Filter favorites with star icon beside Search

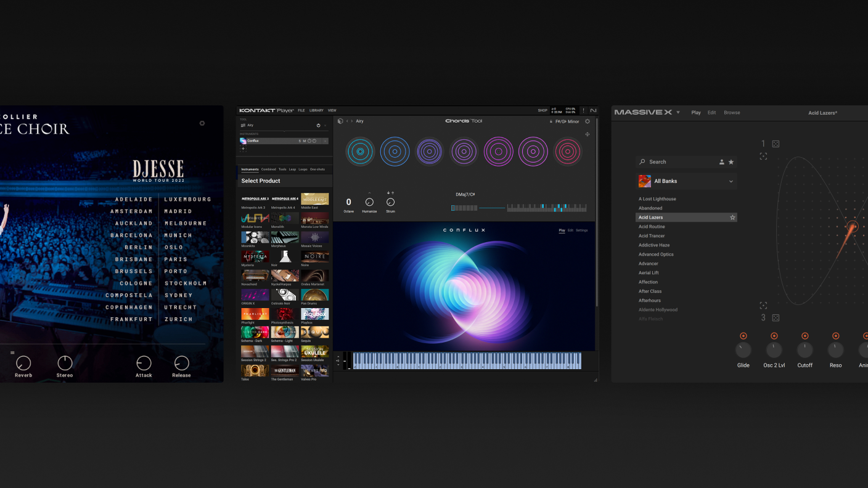731,162
